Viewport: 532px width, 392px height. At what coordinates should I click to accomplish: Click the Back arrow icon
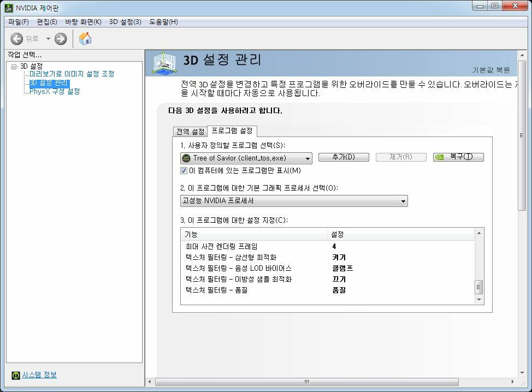[x=16, y=39]
